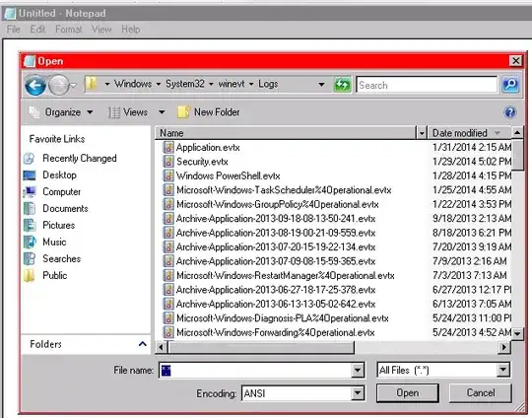This screenshot has height=418, width=532.
Task: Click the System32 breadcrumb segment
Action: click(185, 84)
